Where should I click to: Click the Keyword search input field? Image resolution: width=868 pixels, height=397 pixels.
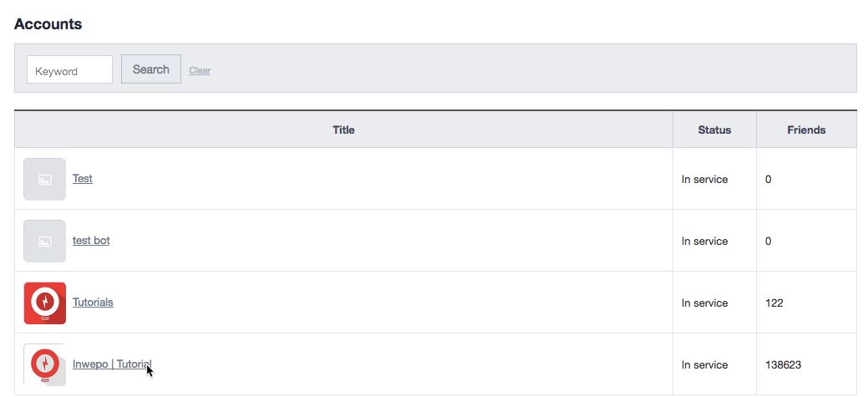[x=69, y=70]
